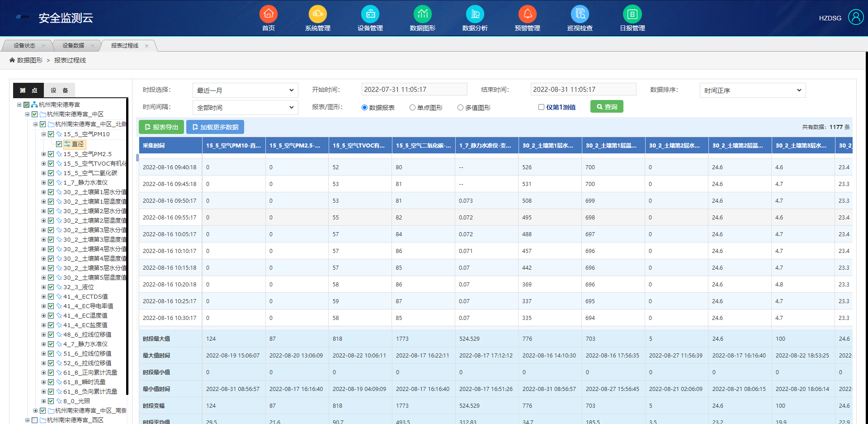Click sensor icon of 32_3_液位
This screenshot has width=868, height=424.
(59, 287)
